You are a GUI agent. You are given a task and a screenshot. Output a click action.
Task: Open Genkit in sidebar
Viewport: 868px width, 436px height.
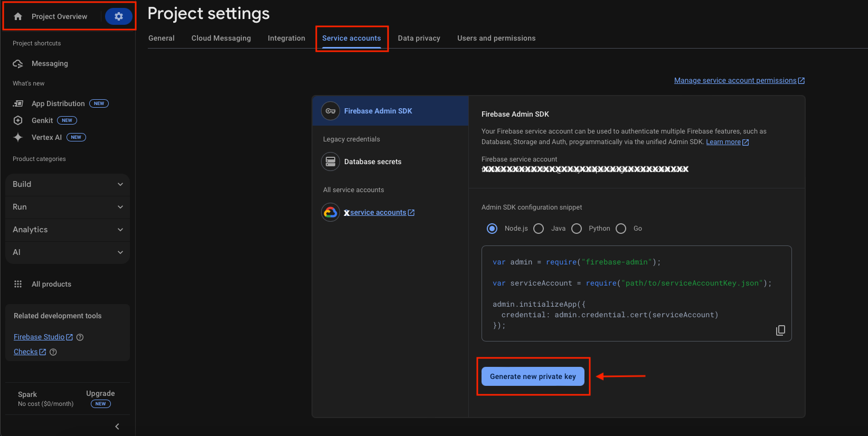coord(42,120)
